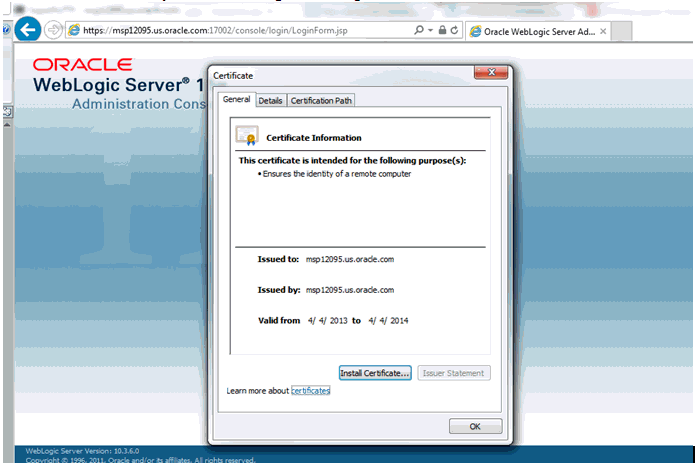Image resolution: width=698 pixels, height=467 pixels.
Task: Select the Oracle WebLogic Server Ad... browser tab
Action: pyautogui.click(x=537, y=32)
